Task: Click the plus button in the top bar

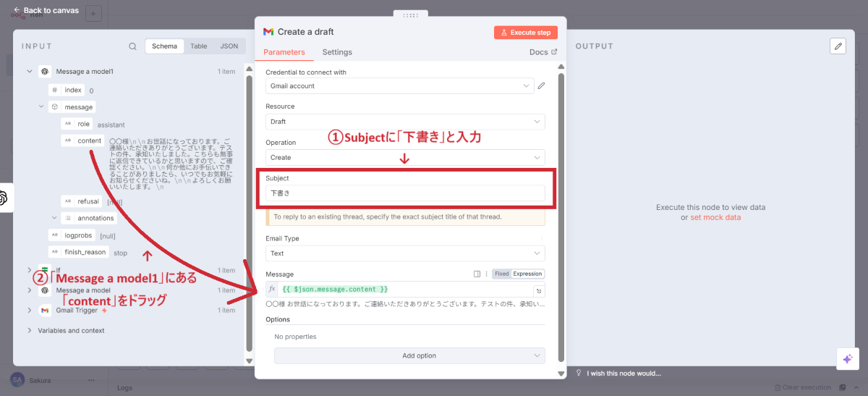Action: 93,13
